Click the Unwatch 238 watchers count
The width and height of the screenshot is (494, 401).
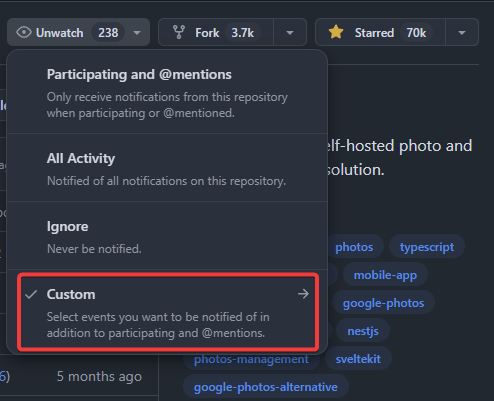tap(108, 33)
